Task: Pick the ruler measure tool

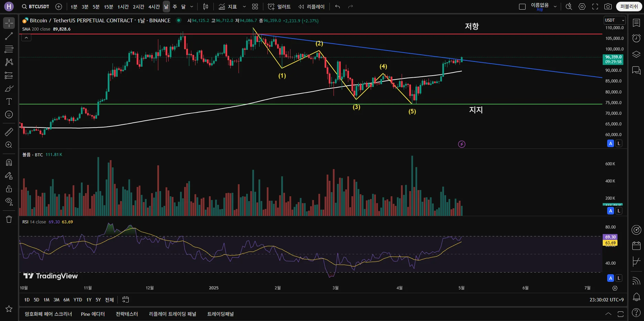Action: 9,132
